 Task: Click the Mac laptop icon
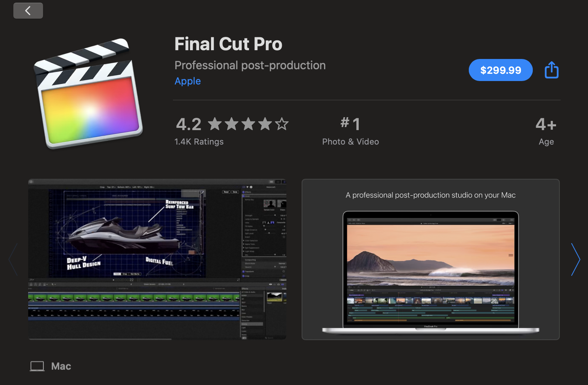(37, 366)
